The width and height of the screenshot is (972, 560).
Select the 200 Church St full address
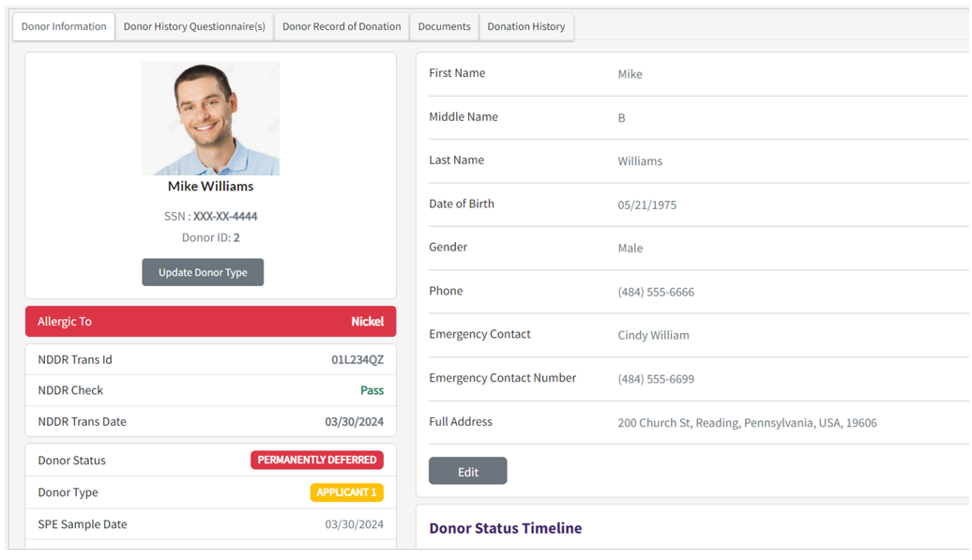[x=747, y=423]
